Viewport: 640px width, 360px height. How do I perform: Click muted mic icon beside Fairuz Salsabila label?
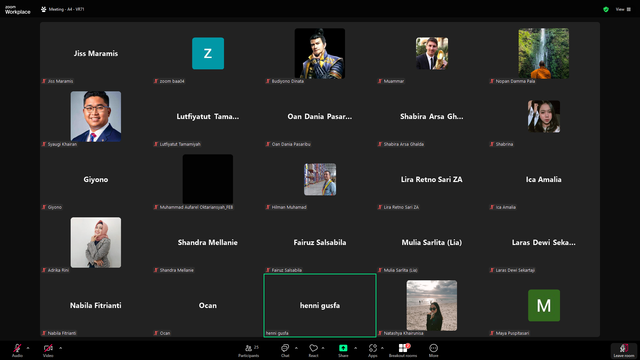268,270
